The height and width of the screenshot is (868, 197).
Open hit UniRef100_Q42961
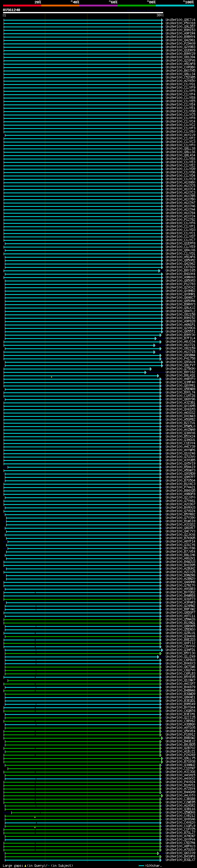point(180,40)
